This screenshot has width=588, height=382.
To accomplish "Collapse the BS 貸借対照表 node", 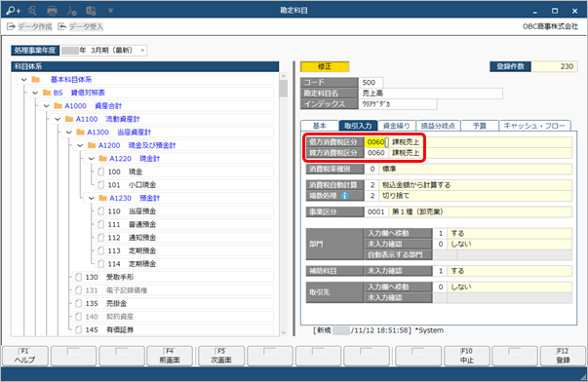I will click(x=35, y=93).
